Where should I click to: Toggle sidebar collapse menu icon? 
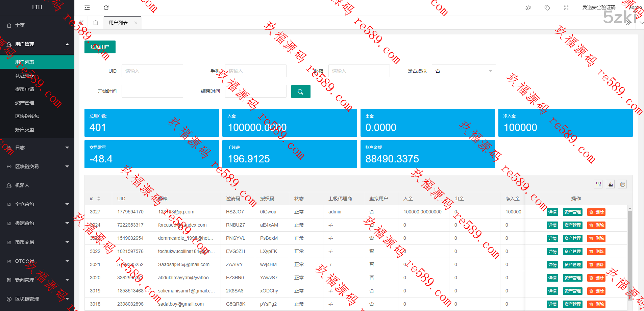87,8
